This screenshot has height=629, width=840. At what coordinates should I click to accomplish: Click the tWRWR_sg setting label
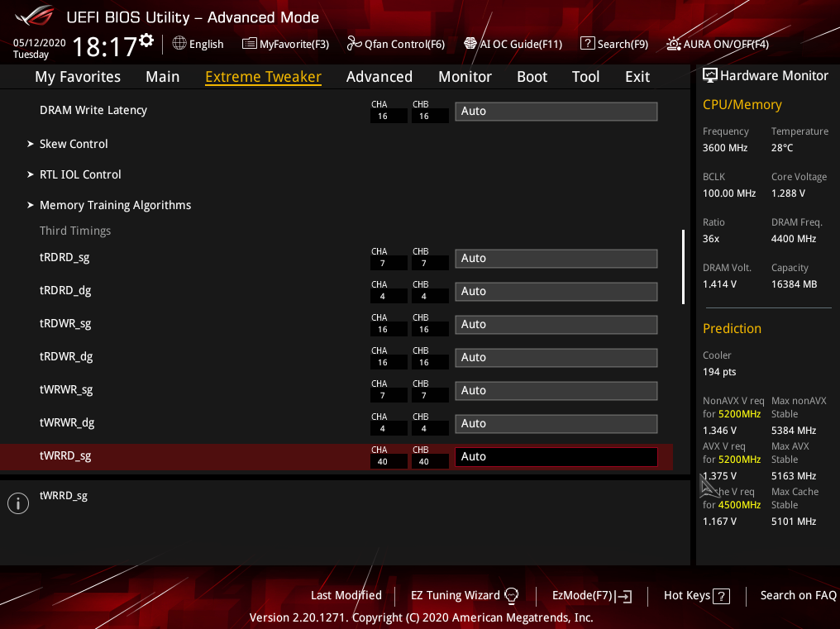click(66, 389)
